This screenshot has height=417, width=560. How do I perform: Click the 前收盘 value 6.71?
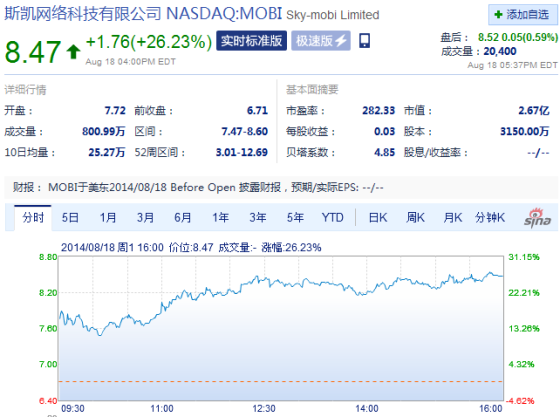[x=257, y=111]
